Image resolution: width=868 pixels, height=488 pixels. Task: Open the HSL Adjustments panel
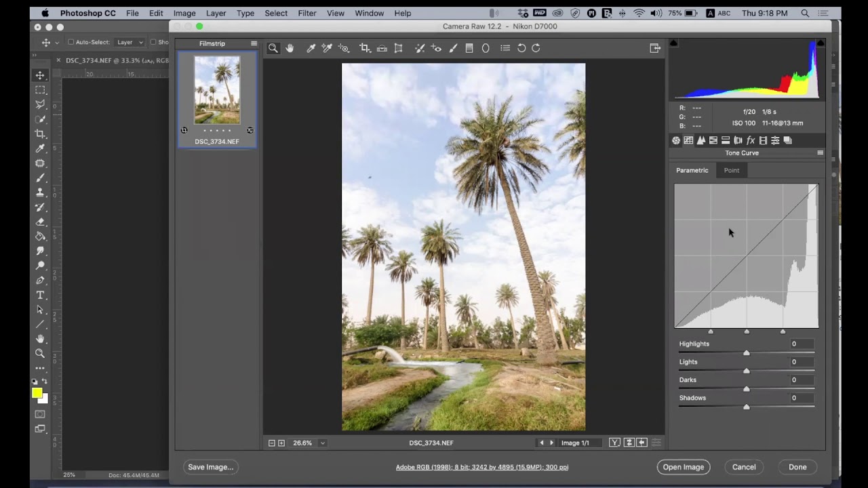point(713,140)
